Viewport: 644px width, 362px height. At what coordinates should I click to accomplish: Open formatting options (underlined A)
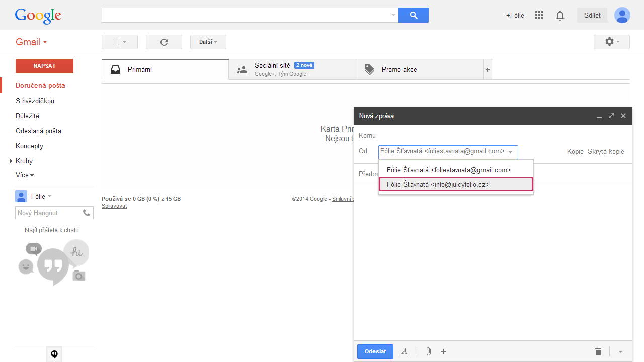coord(404,351)
